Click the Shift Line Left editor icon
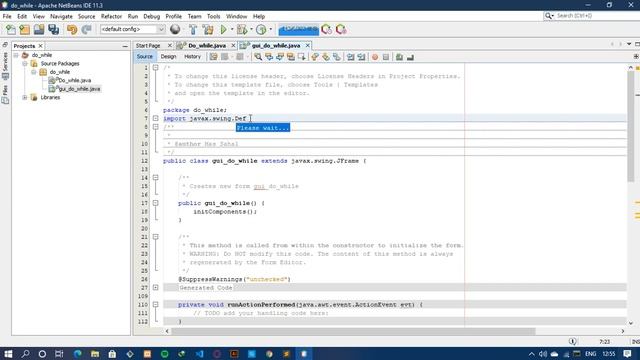Screen dimensions: 640x360 coord(351,57)
